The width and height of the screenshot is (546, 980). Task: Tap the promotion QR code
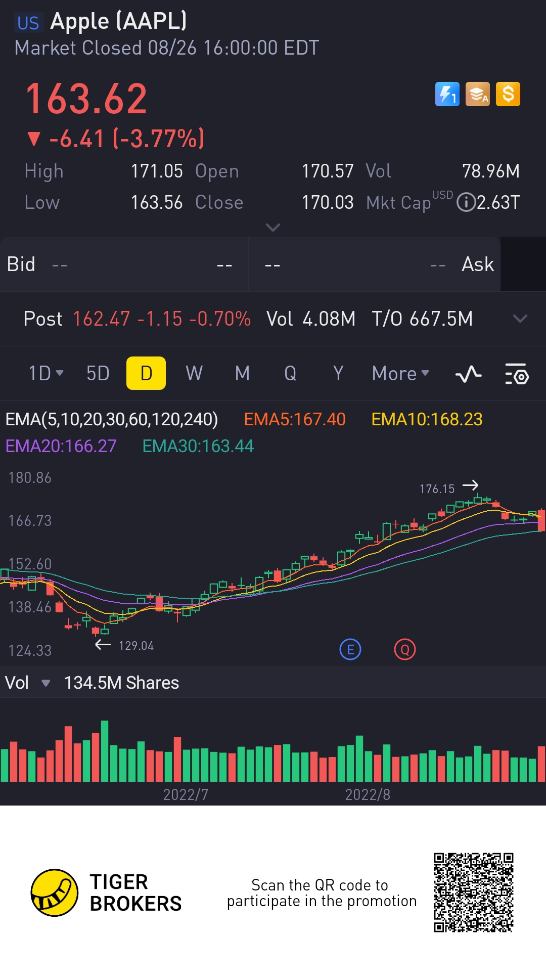(x=474, y=893)
